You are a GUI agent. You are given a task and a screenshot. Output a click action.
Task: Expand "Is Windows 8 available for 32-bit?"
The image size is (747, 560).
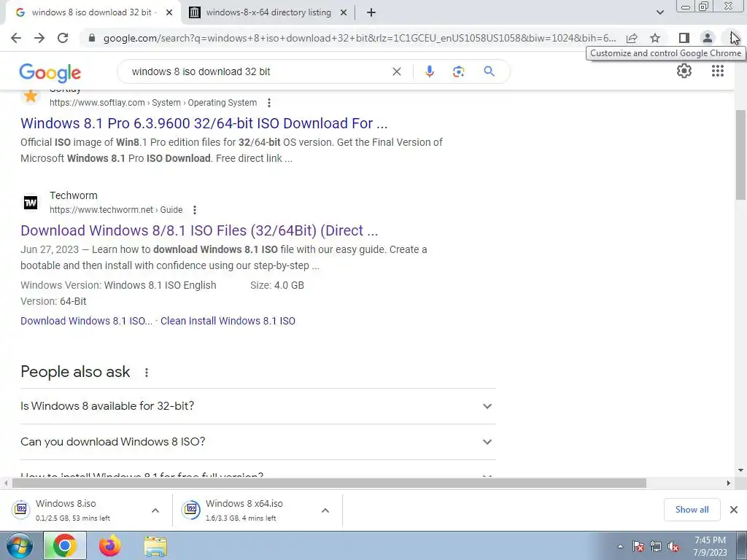258,406
